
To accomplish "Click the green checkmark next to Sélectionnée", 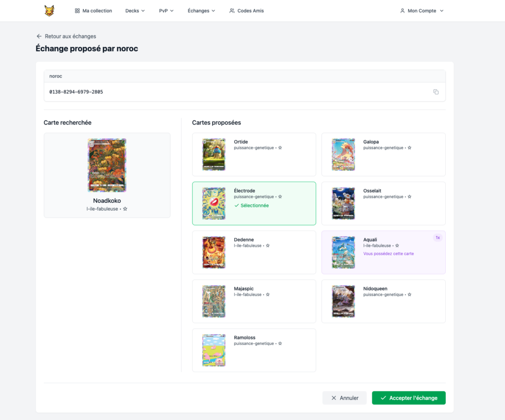I will (x=236, y=205).
